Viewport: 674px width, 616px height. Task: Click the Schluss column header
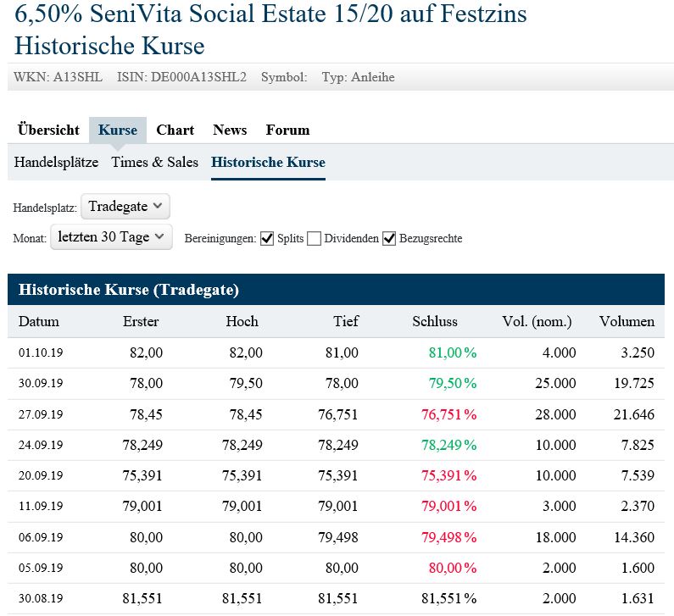click(435, 321)
